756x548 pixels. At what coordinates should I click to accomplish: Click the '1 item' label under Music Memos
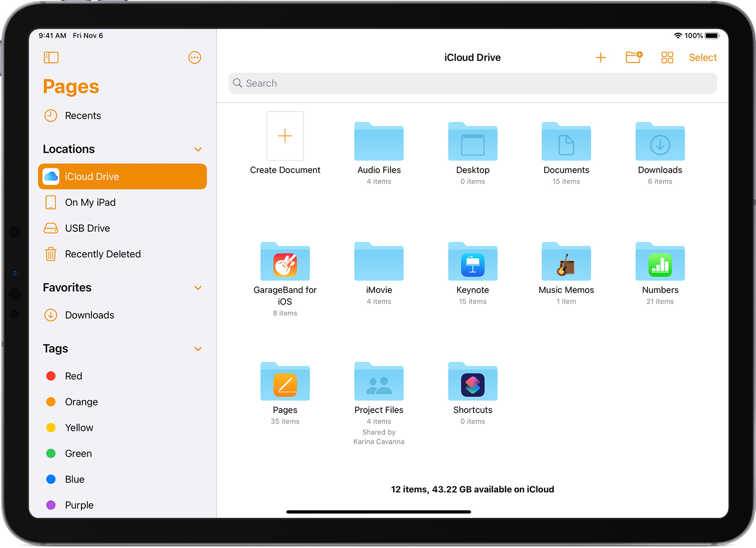[x=567, y=302]
